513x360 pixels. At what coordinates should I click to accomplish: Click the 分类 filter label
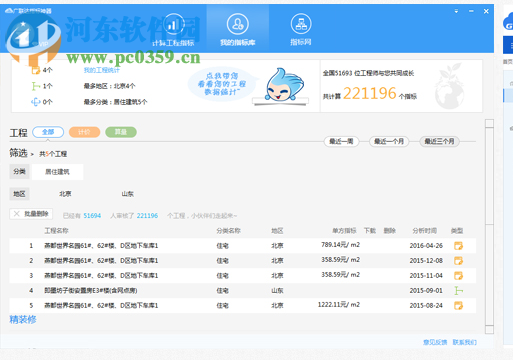(x=19, y=172)
